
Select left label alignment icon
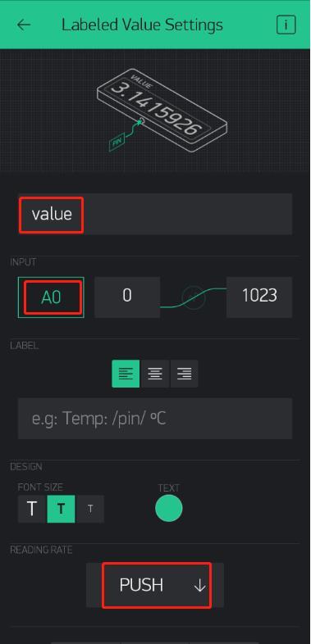pos(126,374)
